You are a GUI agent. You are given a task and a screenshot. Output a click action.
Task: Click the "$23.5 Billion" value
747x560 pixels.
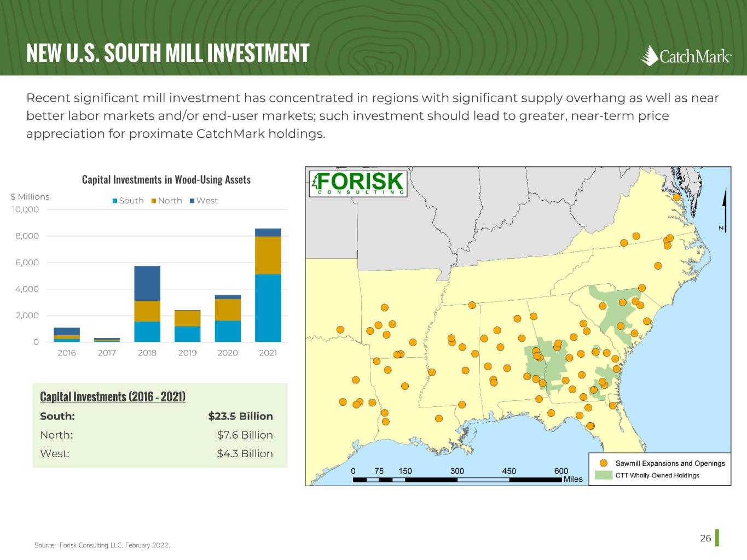(241, 416)
